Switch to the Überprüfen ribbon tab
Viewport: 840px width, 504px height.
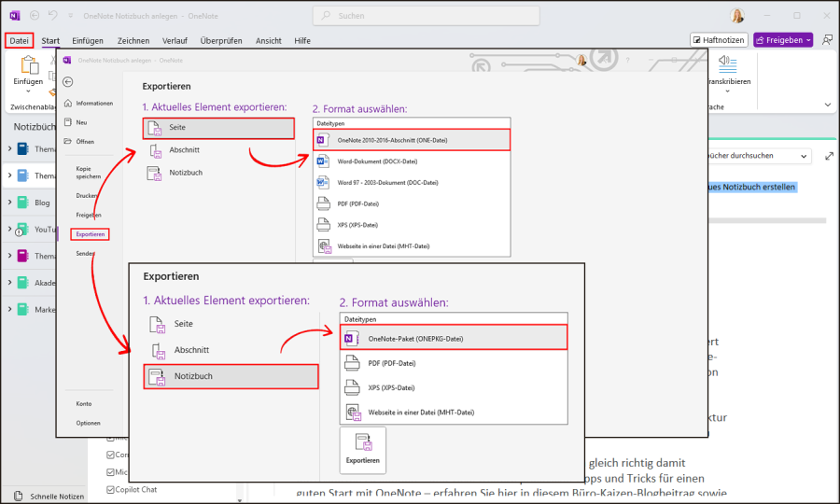220,41
